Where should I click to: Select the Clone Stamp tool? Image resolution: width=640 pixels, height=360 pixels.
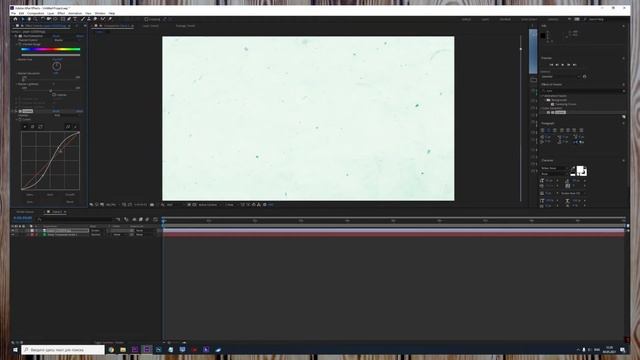(x=89, y=19)
